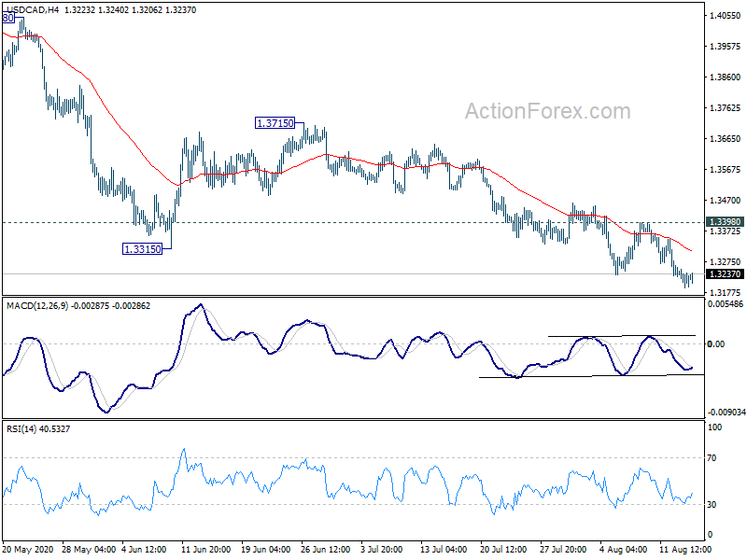Click the 28 May 04:00 date label
The width and height of the screenshot is (747, 560).
pos(89,550)
